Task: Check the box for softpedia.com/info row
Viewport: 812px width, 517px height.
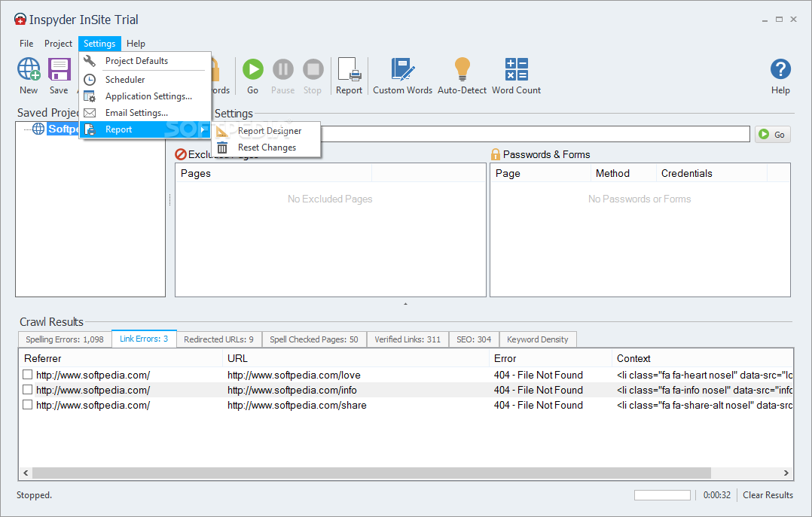Action: coord(27,389)
